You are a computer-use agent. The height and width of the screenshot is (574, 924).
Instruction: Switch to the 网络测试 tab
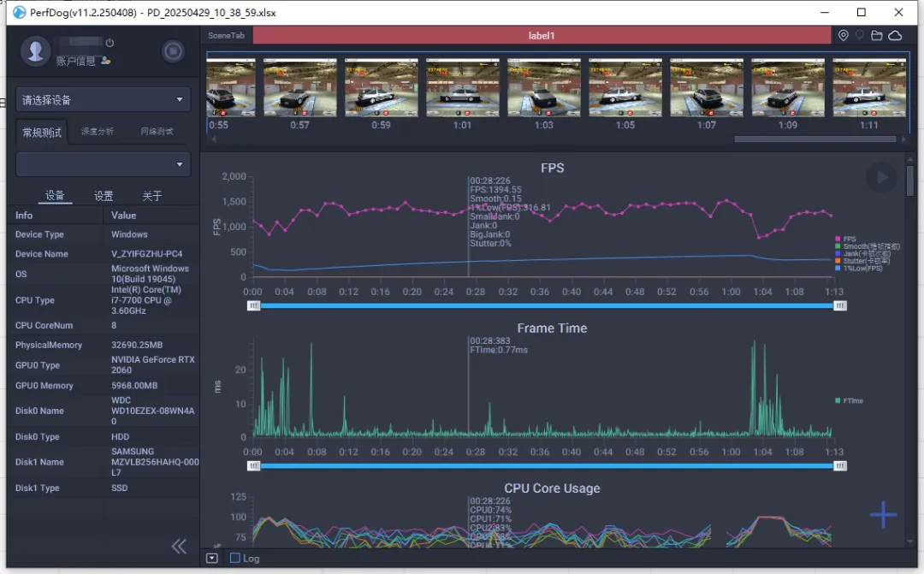[x=157, y=132]
